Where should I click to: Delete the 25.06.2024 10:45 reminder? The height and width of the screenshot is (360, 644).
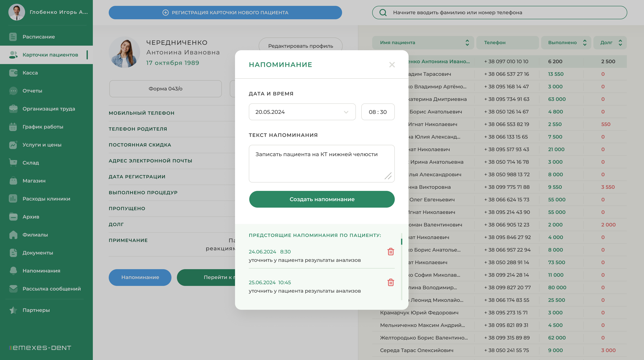[391, 282]
